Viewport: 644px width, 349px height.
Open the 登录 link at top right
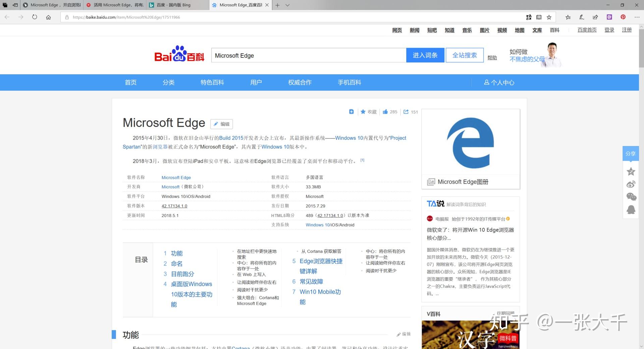(609, 30)
